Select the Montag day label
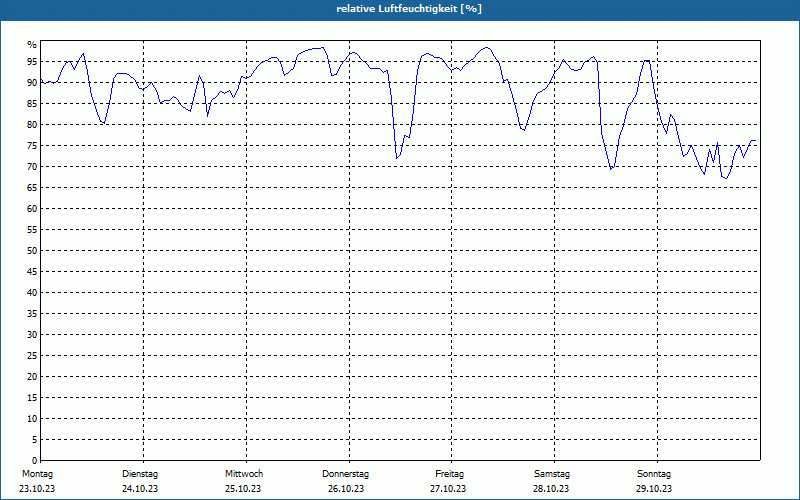This screenshot has height=500, width=800. click(37, 474)
